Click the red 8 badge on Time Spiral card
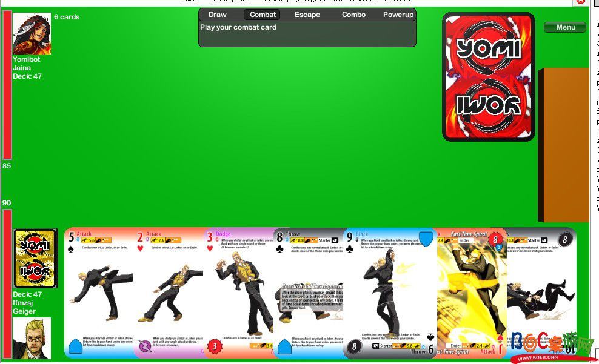Viewport: 599px width, 364px height. pyautogui.click(x=495, y=240)
